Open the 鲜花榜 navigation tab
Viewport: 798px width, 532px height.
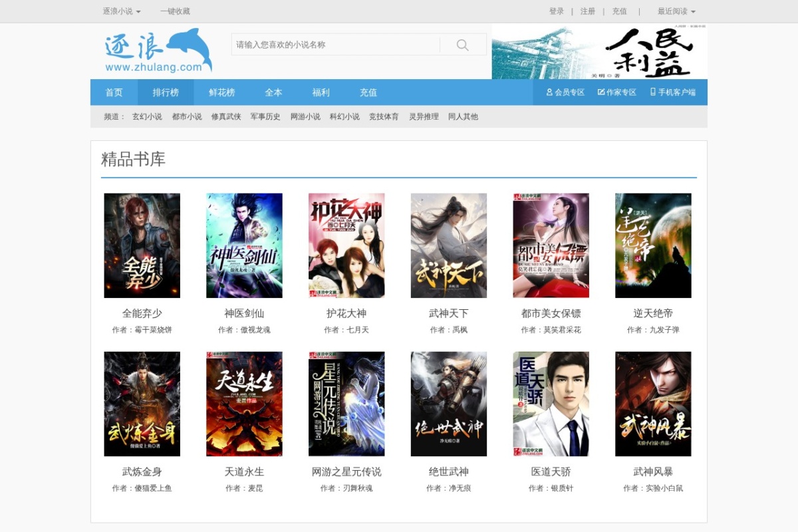(x=222, y=92)
